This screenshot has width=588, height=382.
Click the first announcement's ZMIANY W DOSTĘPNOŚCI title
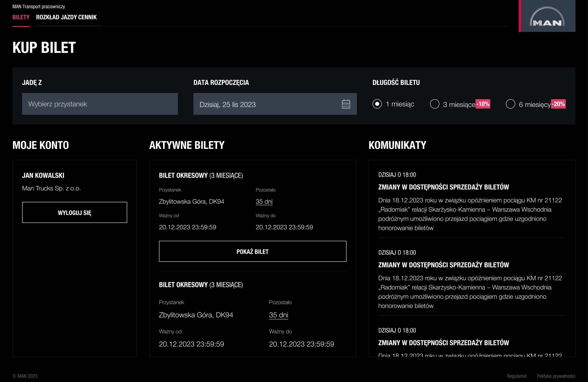(x=444, y=187)
